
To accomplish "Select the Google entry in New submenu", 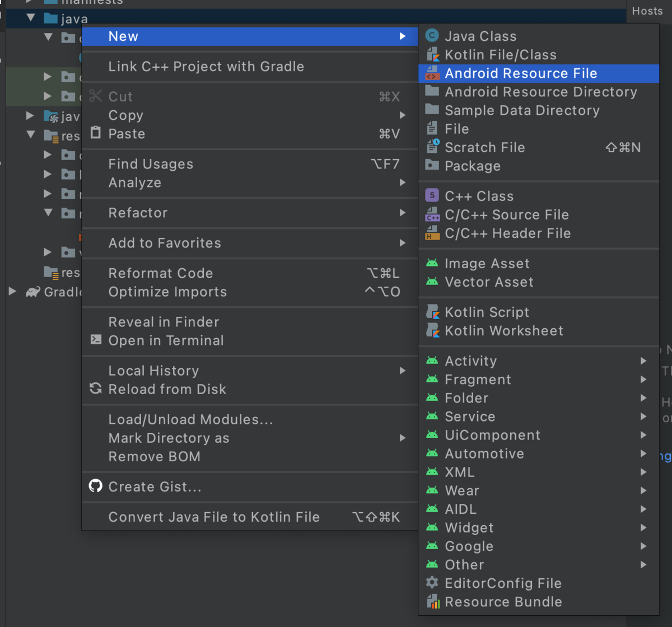I will click(x=539, y=545).
